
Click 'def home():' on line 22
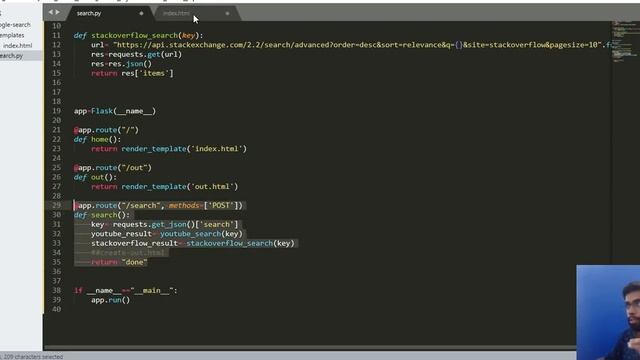[97, 140]
